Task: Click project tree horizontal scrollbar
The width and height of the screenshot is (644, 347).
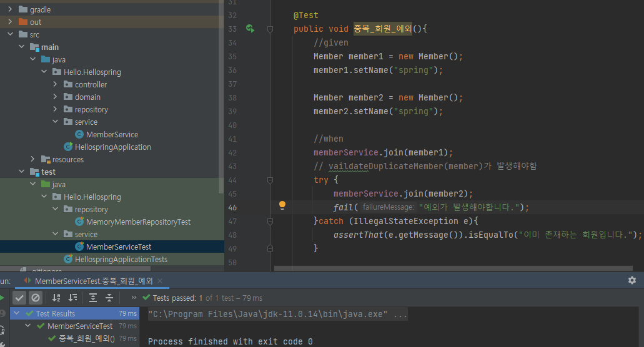Action: click(x=75, y=268)
